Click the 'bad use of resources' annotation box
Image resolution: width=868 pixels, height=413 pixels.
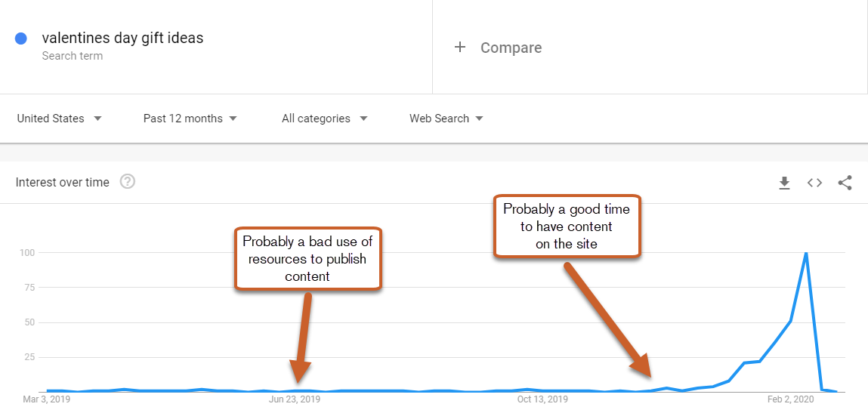coord(307,258)
